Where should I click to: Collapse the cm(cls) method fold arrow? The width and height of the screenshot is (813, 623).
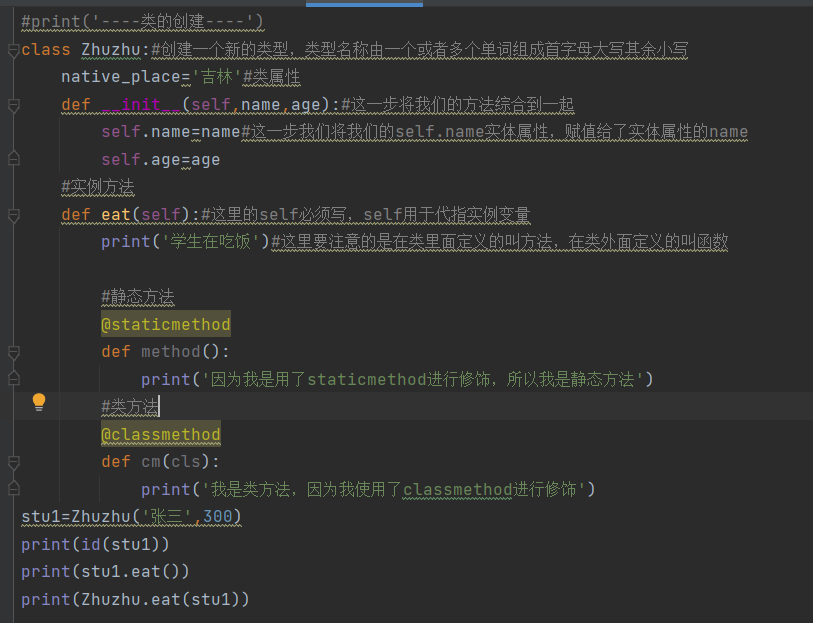(14, 463)
